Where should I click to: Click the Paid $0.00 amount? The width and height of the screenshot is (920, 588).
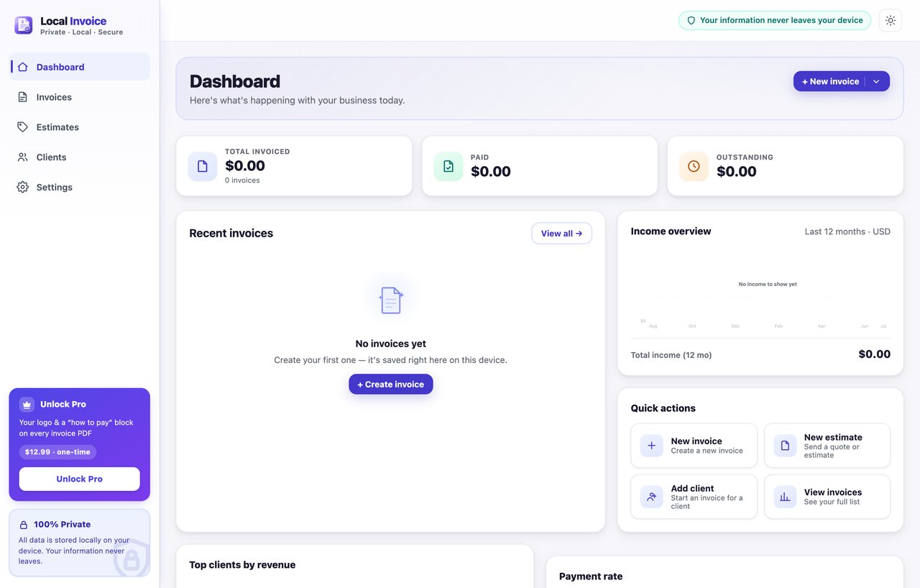pyautogui.click(x=491, y=171)
